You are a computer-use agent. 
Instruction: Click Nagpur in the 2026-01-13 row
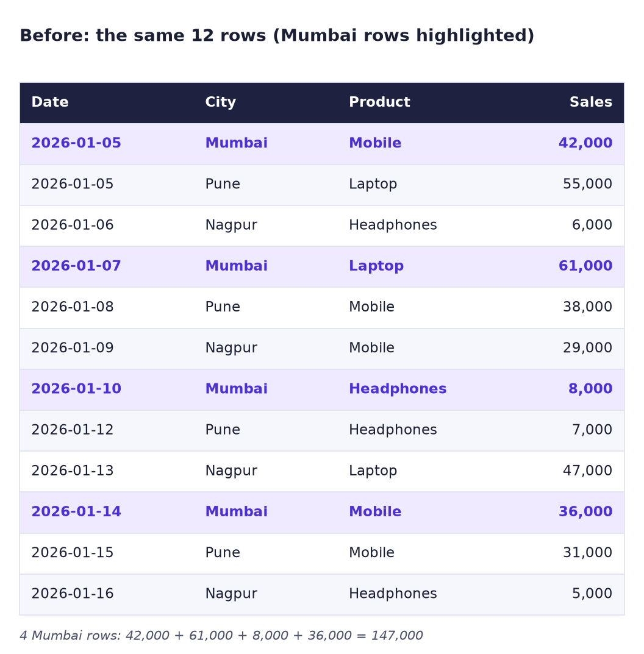click(231, 471)
